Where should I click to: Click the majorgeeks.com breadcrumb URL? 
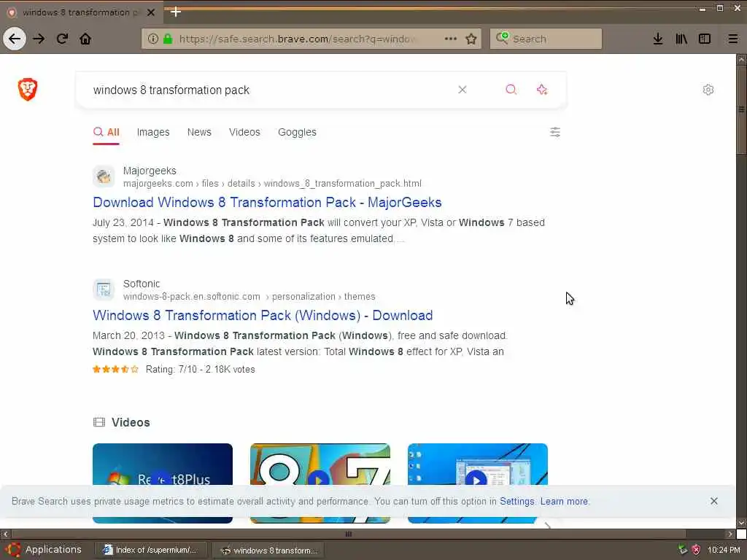(272, 183)
